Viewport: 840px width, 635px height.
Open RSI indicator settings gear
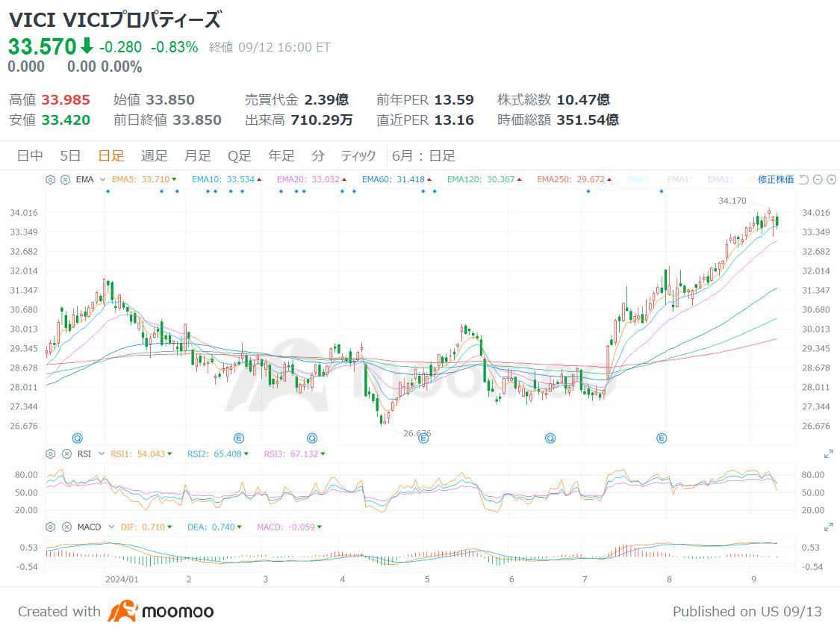[50, 454]
